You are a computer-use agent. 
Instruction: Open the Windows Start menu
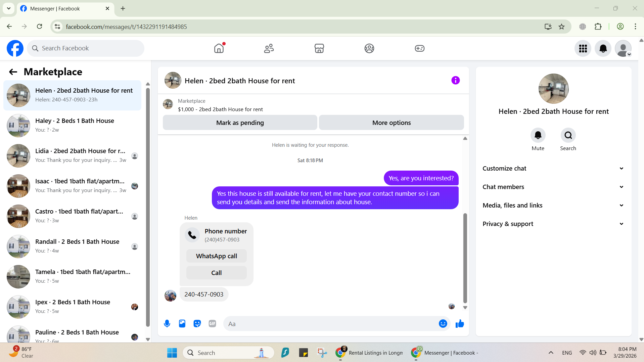[x=172, y=353]
